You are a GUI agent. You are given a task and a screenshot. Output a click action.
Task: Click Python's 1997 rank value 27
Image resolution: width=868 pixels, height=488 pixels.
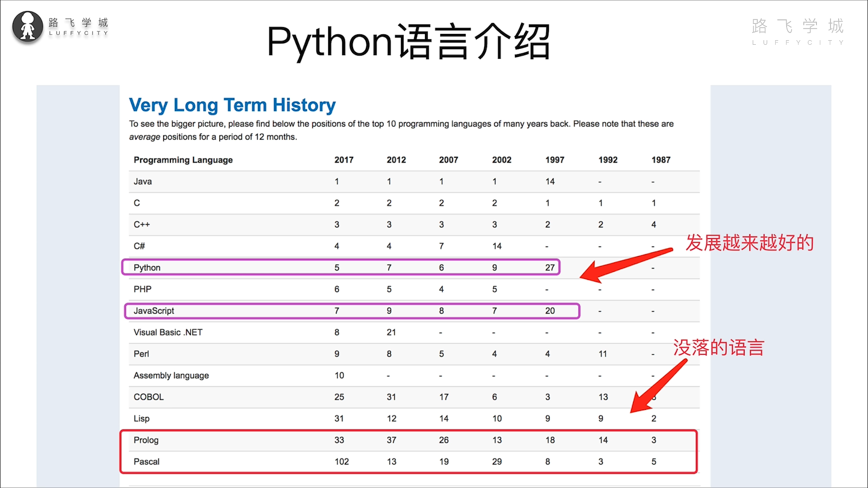tap(550, 267)
